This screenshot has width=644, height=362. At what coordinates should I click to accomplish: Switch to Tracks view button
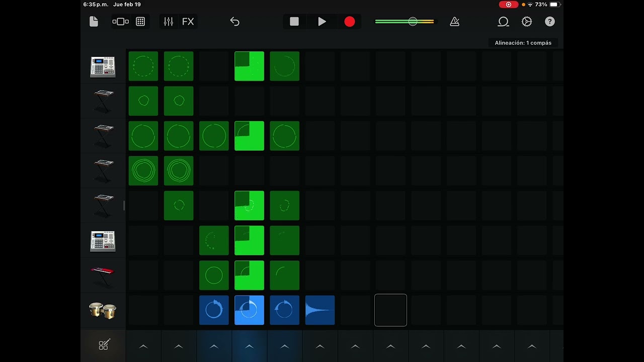click(x=121, y=22)
